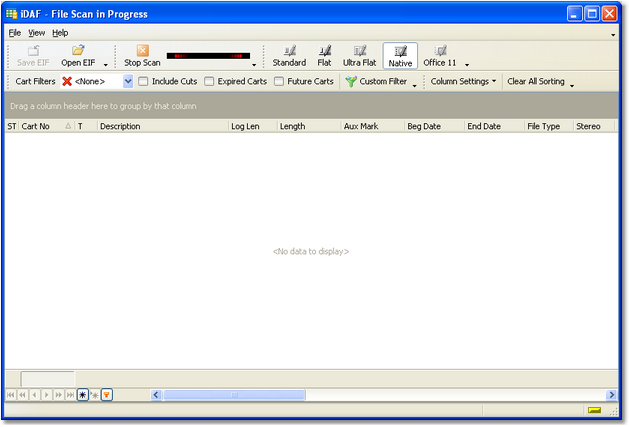629x427 pixels.
Task: Clear cart filter with red X icon
Action: [67, 81]
